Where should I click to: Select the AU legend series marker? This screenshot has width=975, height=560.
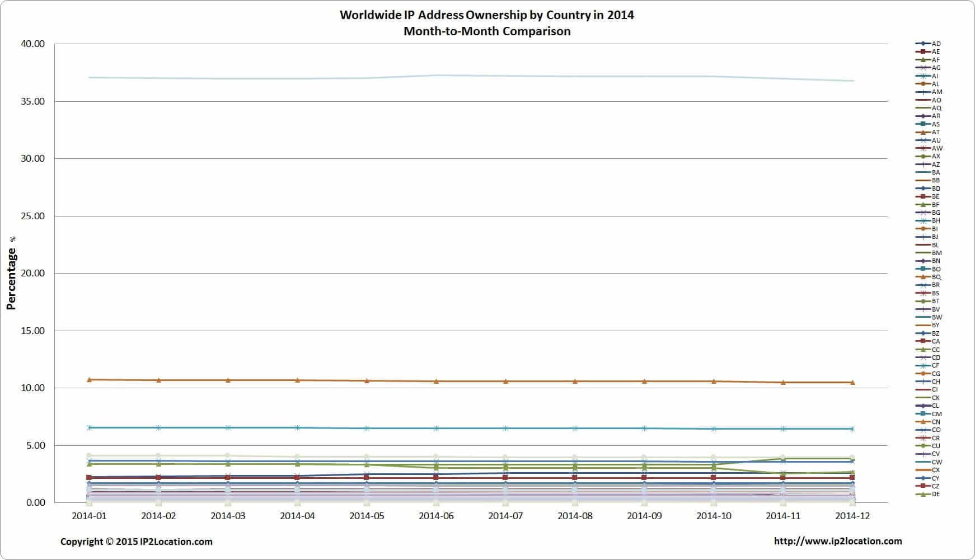[922, 140]
